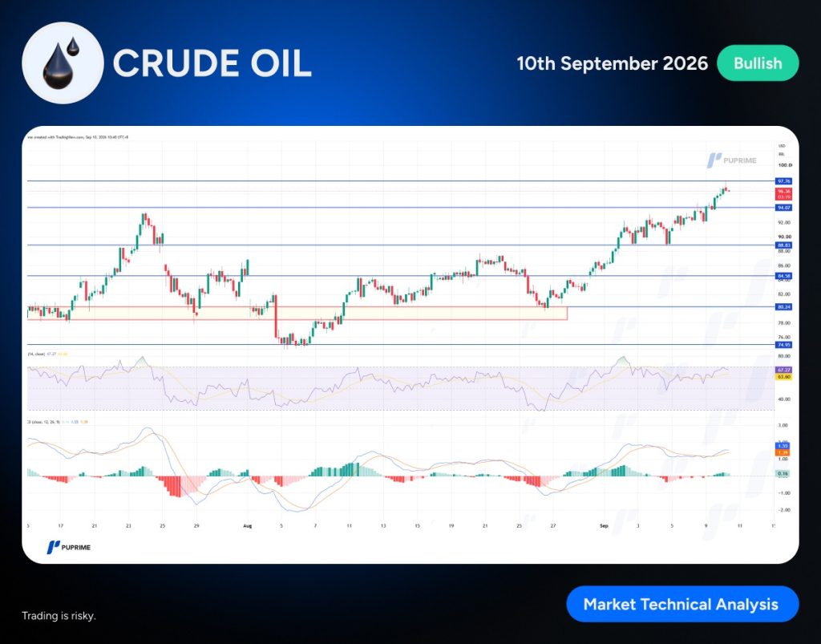
Task: Click the red 96.36 current price label
Action: click(784, 194)
